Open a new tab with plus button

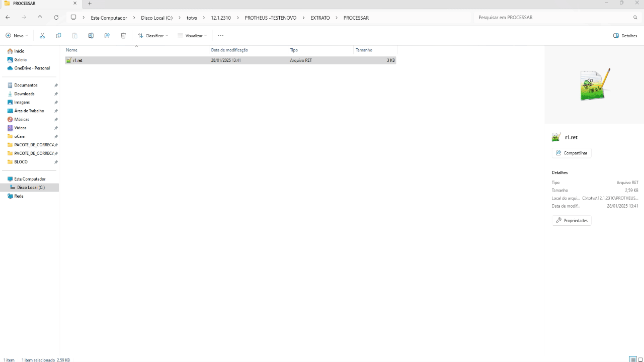90,4
